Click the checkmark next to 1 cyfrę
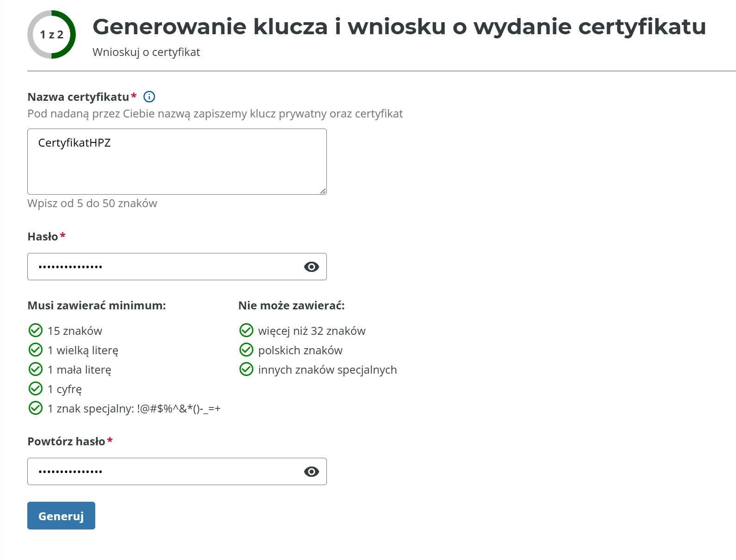This screenshot has height=560, width=736. point(36,389)
